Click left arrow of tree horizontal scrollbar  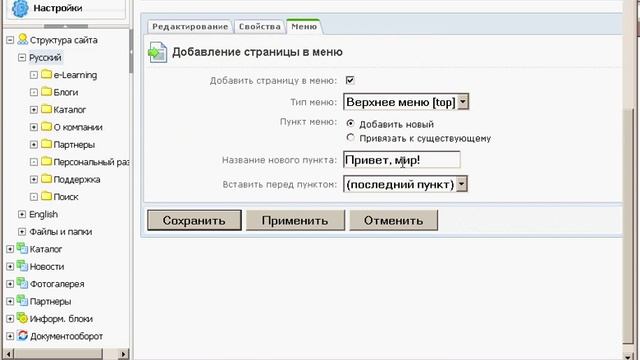click(9, 354)
